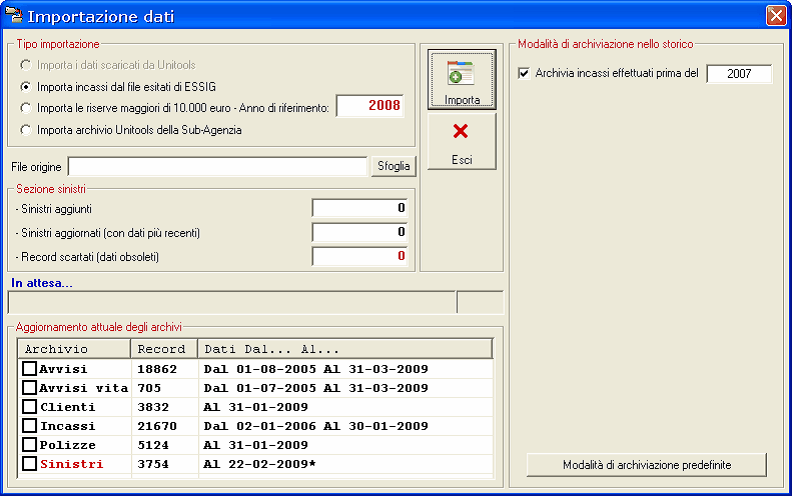Toggle the Incassi archive checkbox
792x496 pixels.
tap(30, 426)
